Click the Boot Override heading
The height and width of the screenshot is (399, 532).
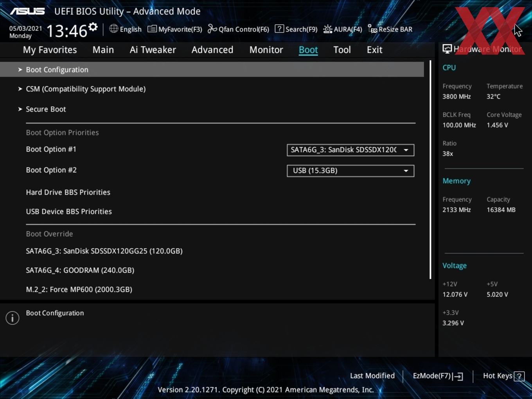pyautogui.click(x=49, y=234)
